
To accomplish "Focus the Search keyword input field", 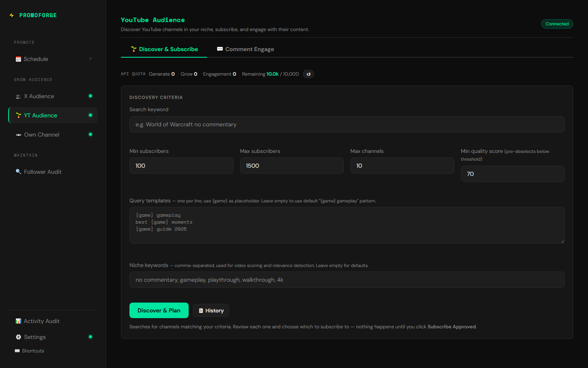I will (347, 124).
